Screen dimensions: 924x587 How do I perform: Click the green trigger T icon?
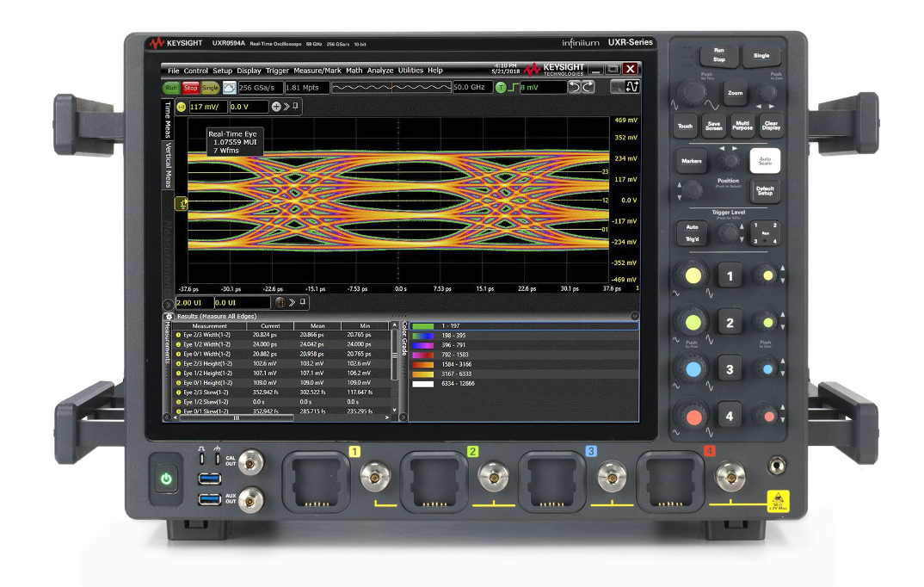(500, 88)
